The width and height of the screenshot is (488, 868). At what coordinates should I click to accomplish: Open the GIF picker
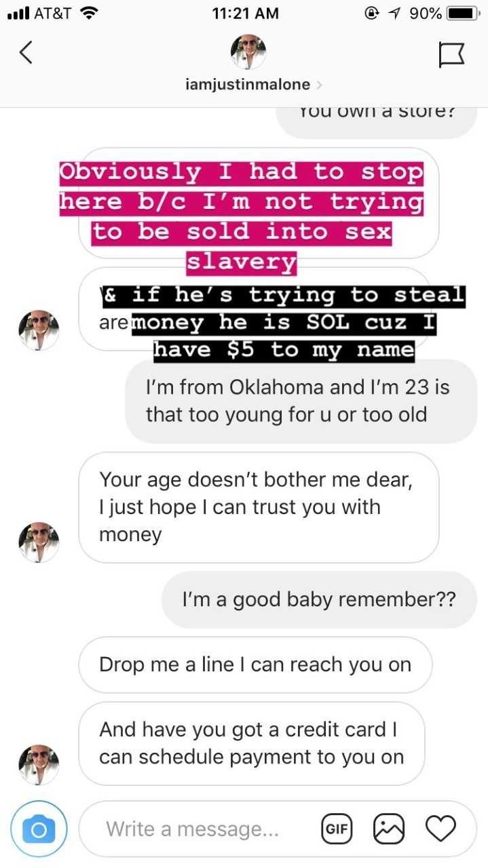[335, 829]
